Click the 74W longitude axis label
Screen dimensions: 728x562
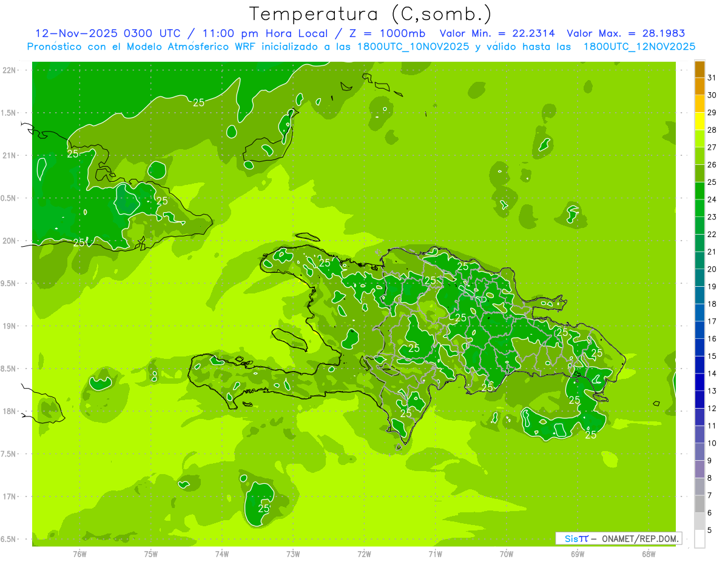point(222,554)
